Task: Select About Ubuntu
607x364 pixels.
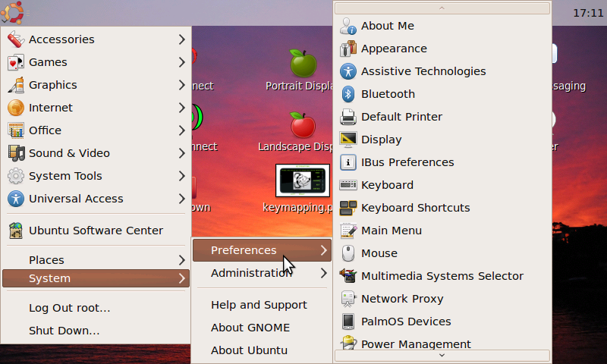Action: [x=250, y=350]
